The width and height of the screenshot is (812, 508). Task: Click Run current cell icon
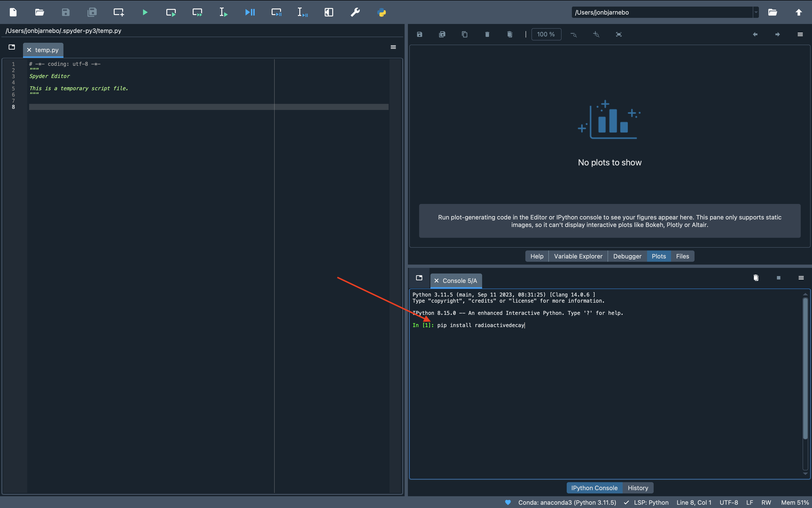171,12
